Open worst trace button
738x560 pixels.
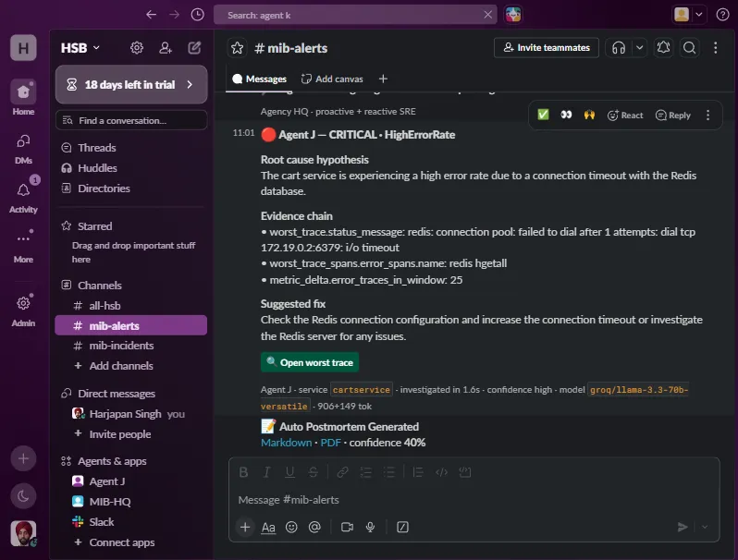(x=310, y=362)
